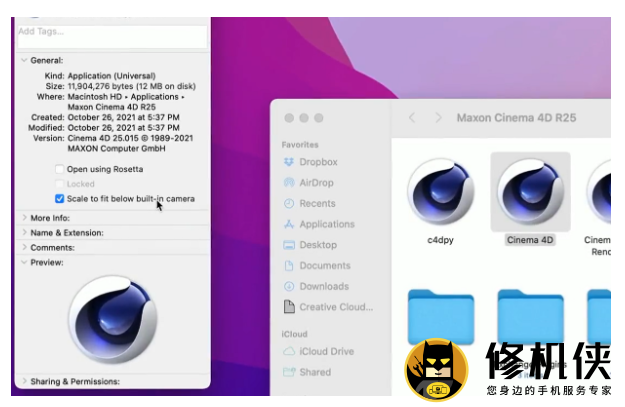Click the Kind: Application (Universal) text
Viewport: 625px width, 407px height.
(100, 76)
